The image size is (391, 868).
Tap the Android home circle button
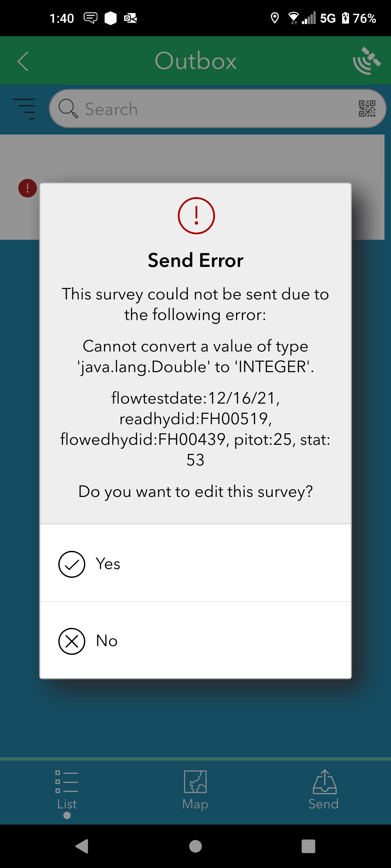195,846
